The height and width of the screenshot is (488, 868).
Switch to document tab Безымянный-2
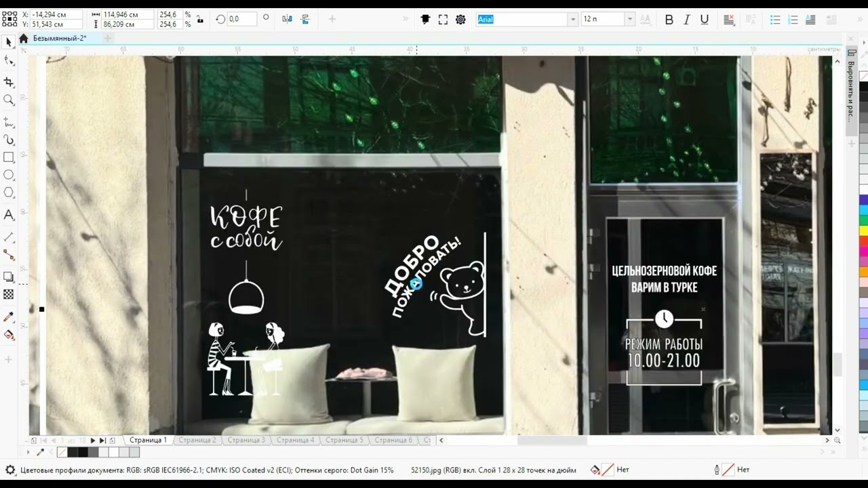coord(60,39)
